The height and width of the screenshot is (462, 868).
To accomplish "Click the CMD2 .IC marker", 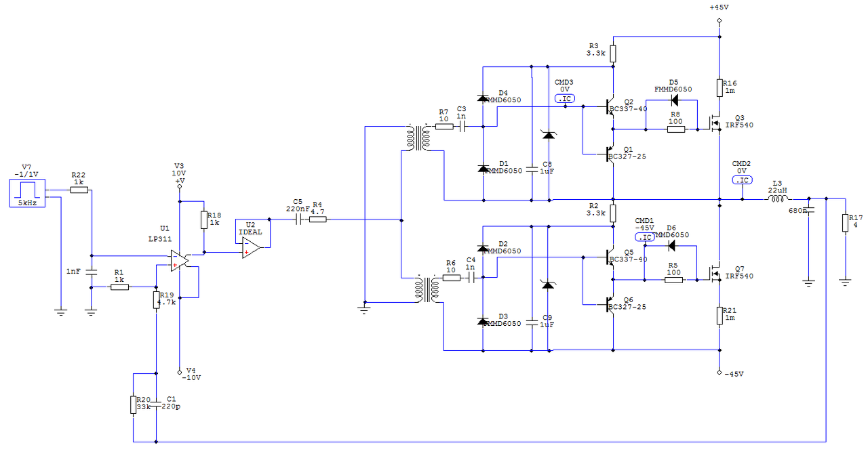I will (742, 180).
